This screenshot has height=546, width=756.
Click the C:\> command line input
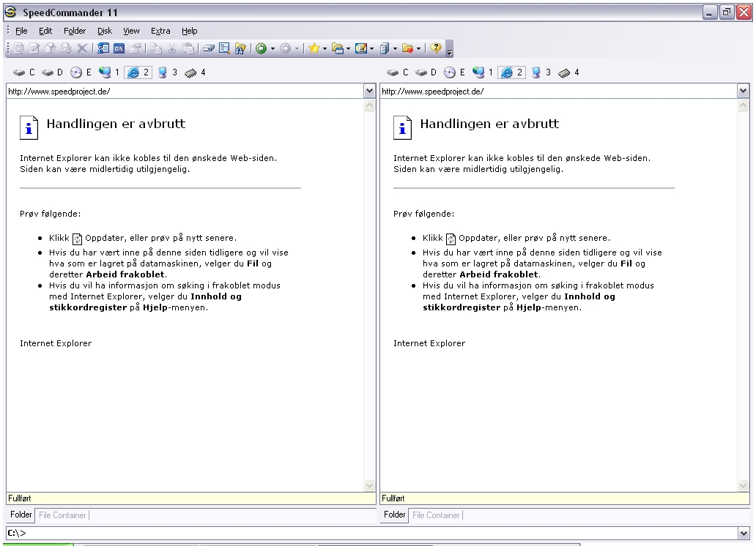click(371, 533)
